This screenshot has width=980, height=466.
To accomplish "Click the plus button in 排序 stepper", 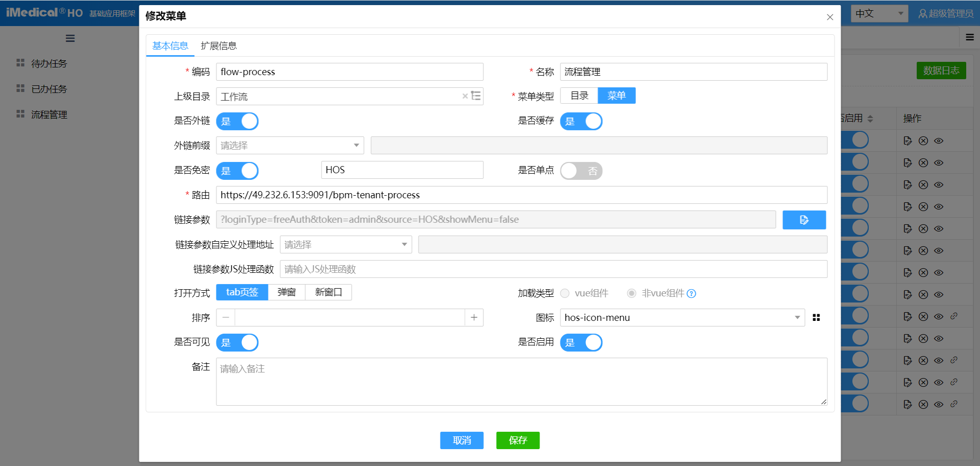I will (x=474, y=318).
